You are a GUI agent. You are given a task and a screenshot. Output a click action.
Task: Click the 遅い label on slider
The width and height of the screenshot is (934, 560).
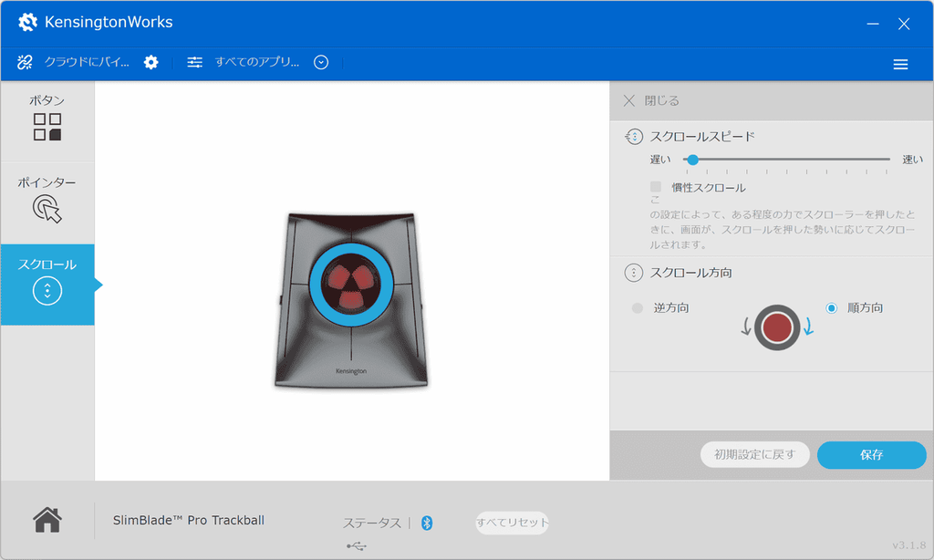(x=660, y=160)
